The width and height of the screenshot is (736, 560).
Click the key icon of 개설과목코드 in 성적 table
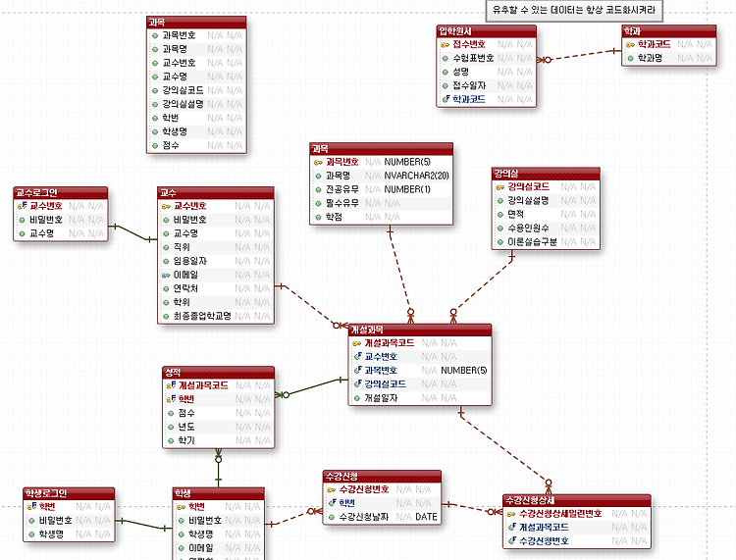click(171, 385)
